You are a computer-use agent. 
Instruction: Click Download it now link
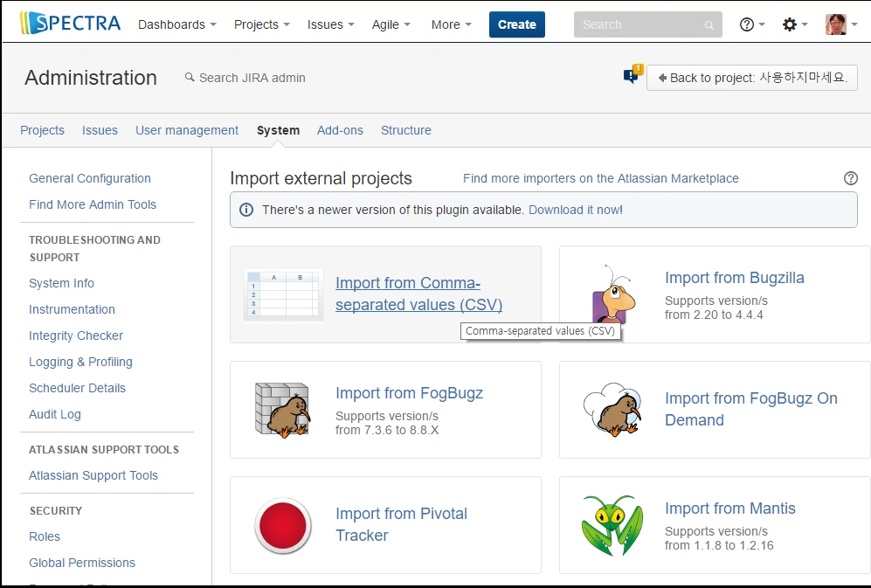click(576, 210)
